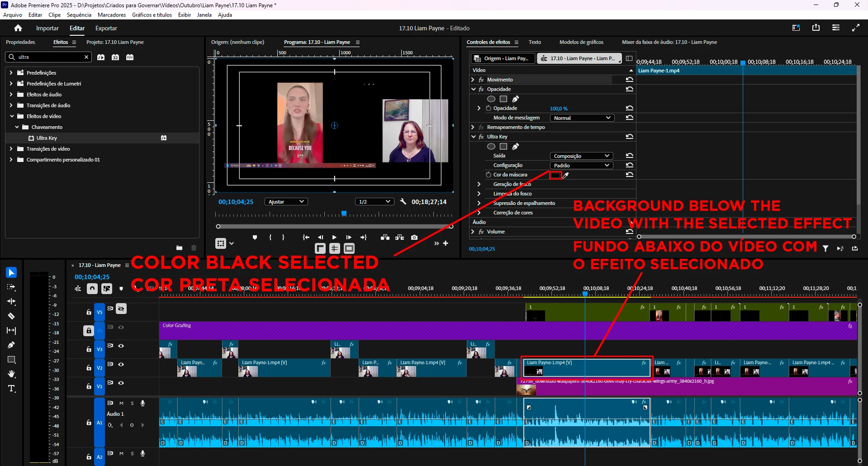Screen dimensions: 868x466
Task: Create rectangle mask under Opacity
Action: 503,99
